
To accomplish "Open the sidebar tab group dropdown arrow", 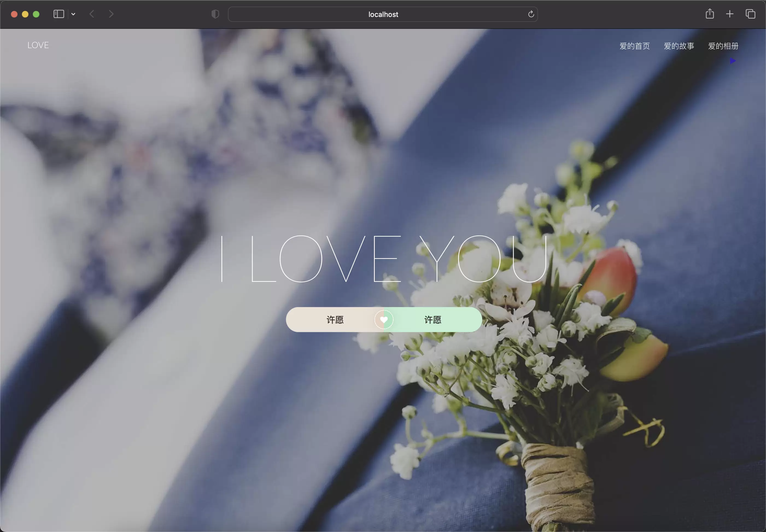I will pos(73,14).
